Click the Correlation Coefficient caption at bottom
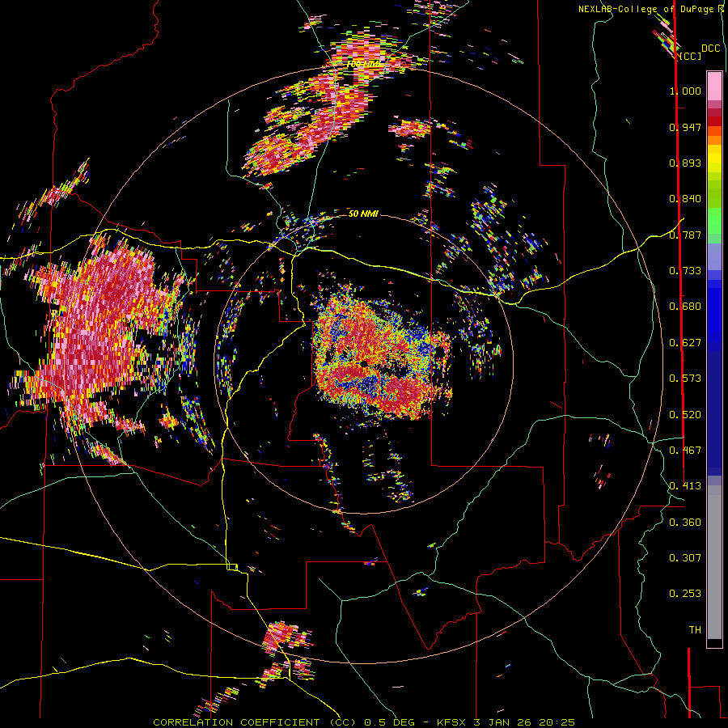 point(364,722)
